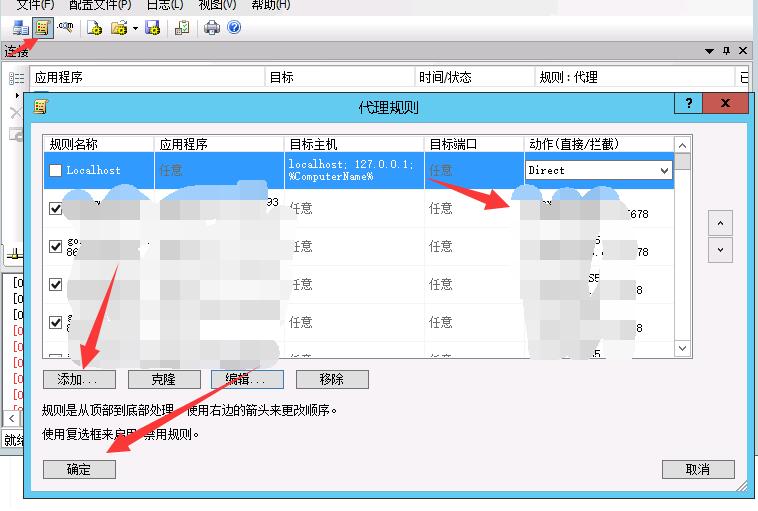Open the printer icon in toolbar
The image size is (758, 511).
tap(211, 28)
